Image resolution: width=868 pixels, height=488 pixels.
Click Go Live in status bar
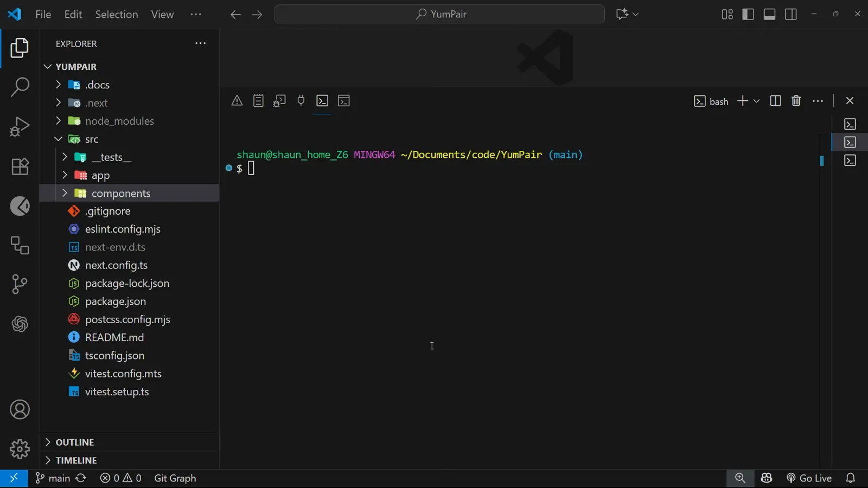click(809, 478)
